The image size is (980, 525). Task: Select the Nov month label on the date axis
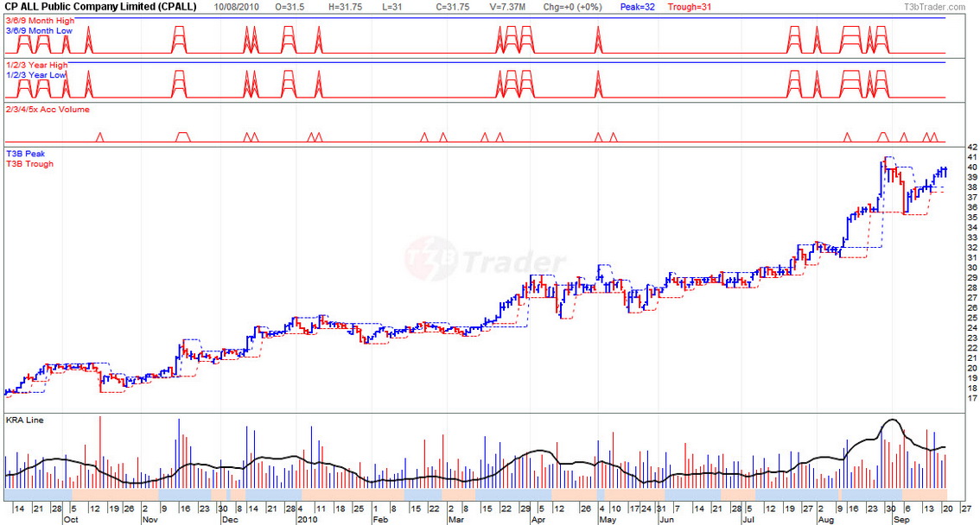click(150, 519)
